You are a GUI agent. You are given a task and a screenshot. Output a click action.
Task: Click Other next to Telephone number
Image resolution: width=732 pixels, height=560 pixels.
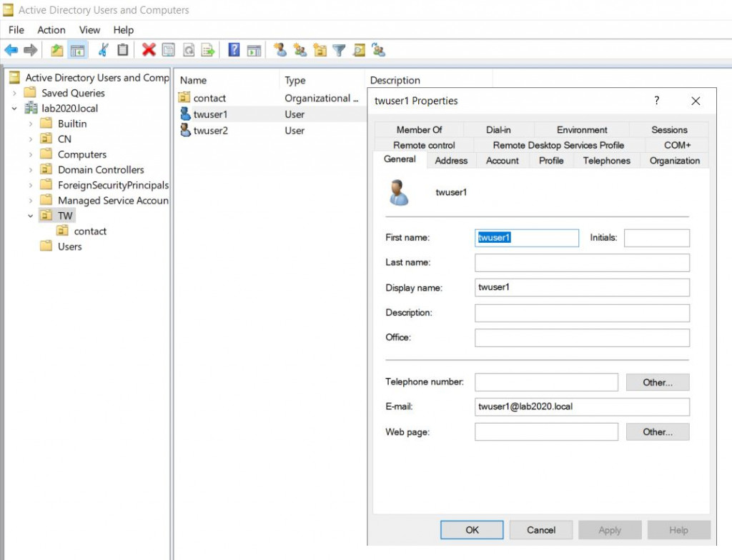coord(658,382)
